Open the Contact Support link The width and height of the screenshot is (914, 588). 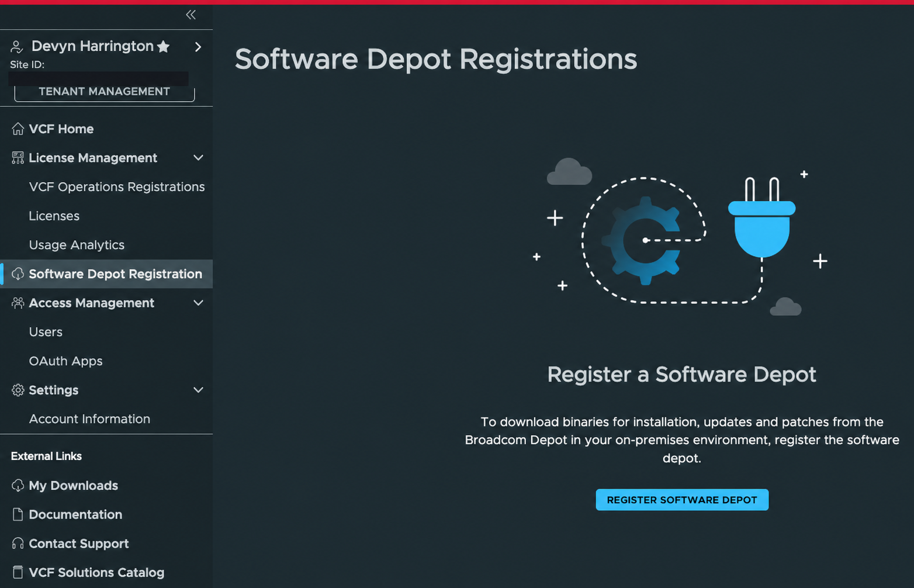(x=79, y=544)
